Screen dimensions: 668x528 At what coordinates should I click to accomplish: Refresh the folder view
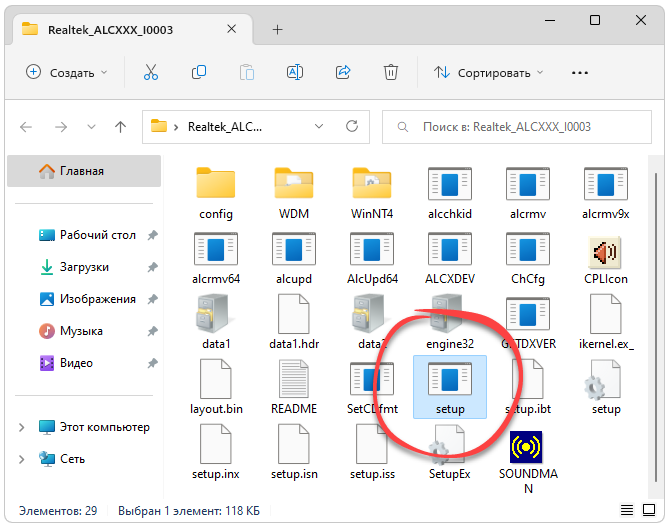point(352,126)
